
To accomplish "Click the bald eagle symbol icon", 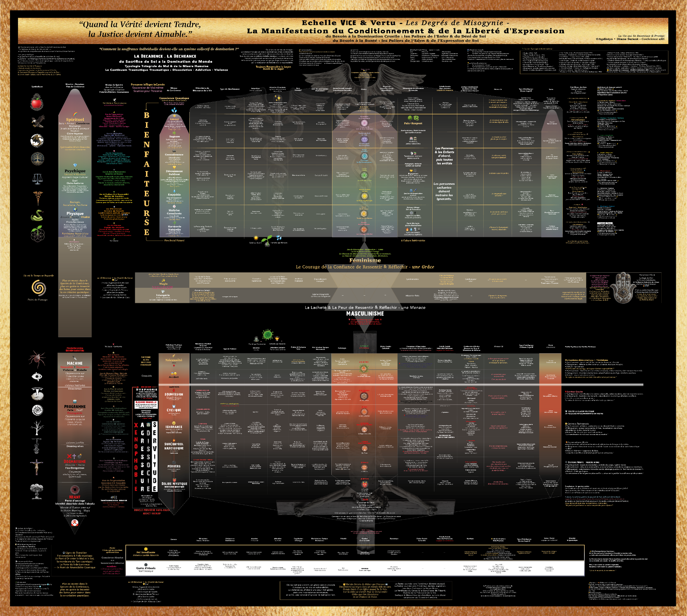I will click(37, 122).
